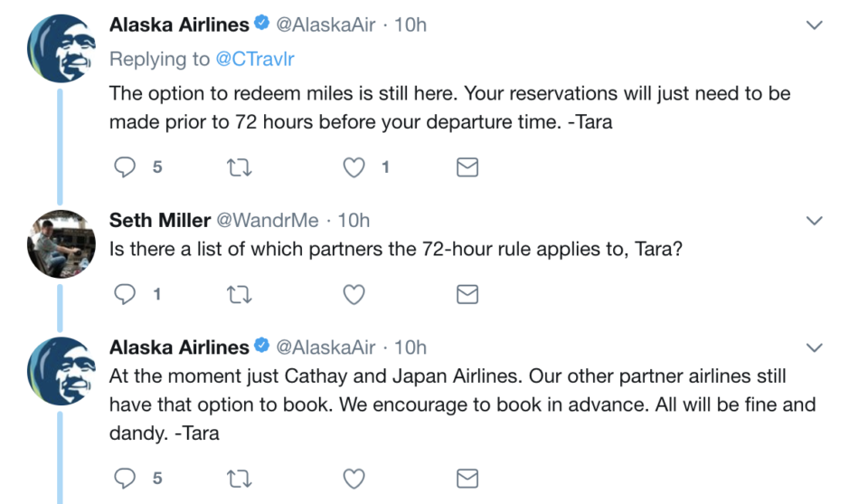The image size is (868, 504).
Task: Like the Cathay and Japan Airlines tweet
Action: click(354, 479)
